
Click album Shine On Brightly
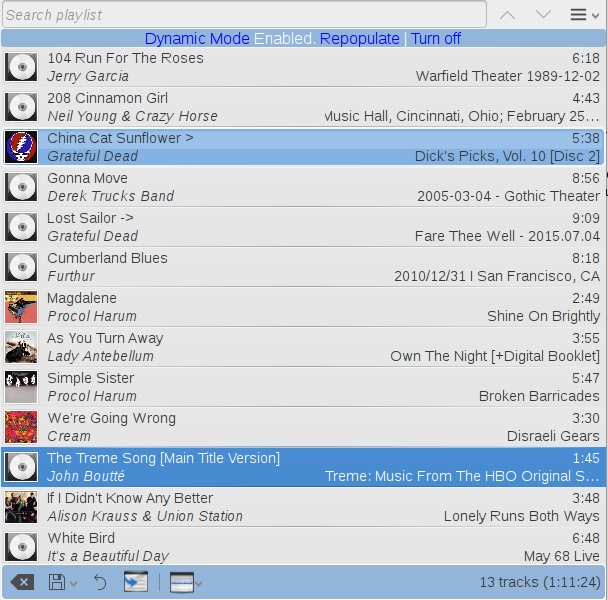pyautogui.click(x=543, y=316)
